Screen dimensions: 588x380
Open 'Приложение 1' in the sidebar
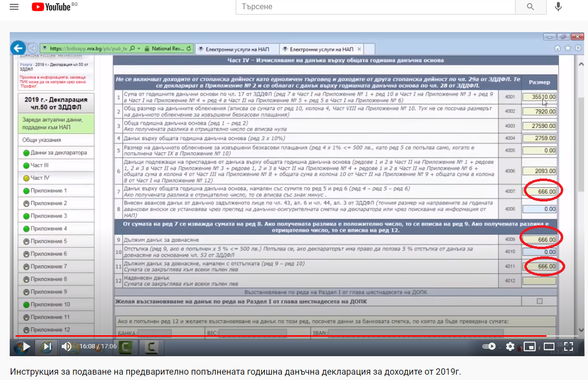click(x=56, y=191)
